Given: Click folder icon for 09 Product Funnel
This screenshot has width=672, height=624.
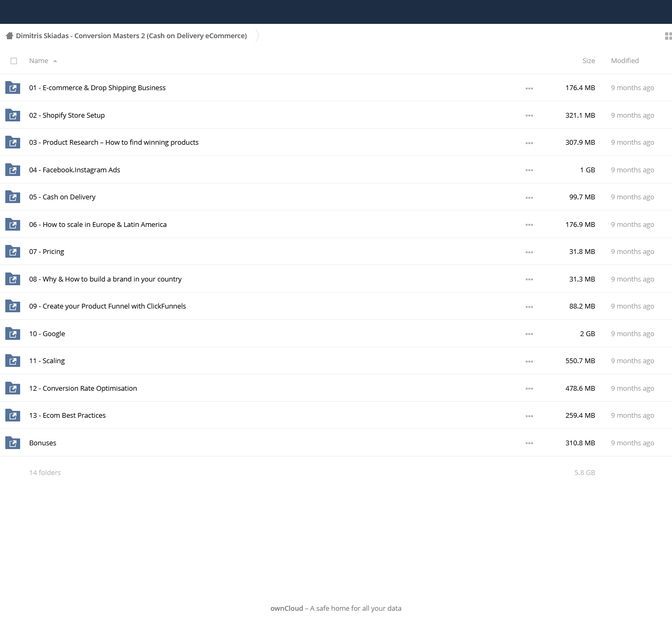Looking at the screenshot, I should (x=13, y=306).
